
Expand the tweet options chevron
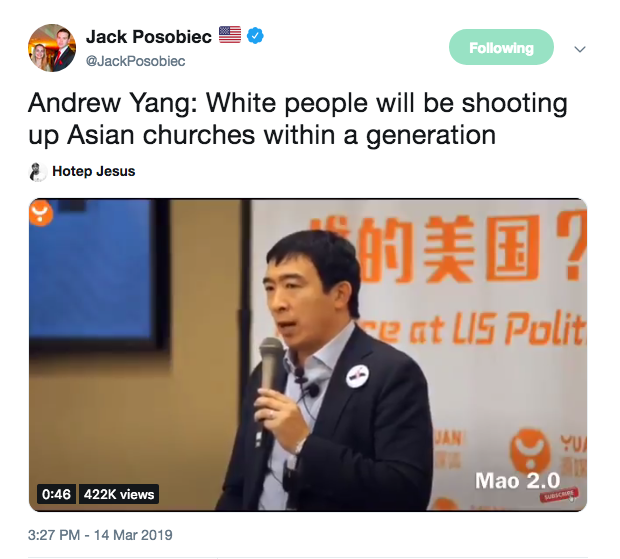pyautogui.click(x=580, y=49)
